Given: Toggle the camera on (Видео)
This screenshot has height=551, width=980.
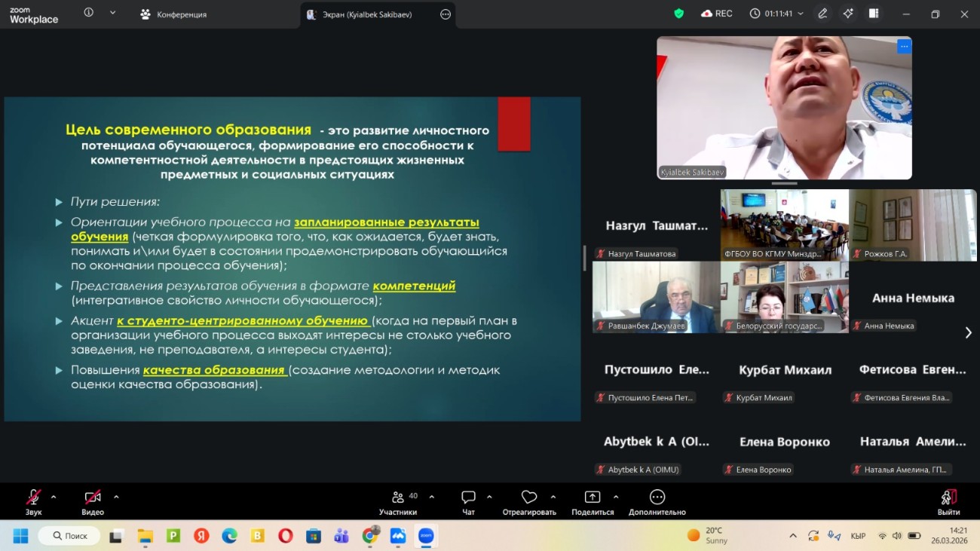Looking at the screenshot, I should 90,497.
